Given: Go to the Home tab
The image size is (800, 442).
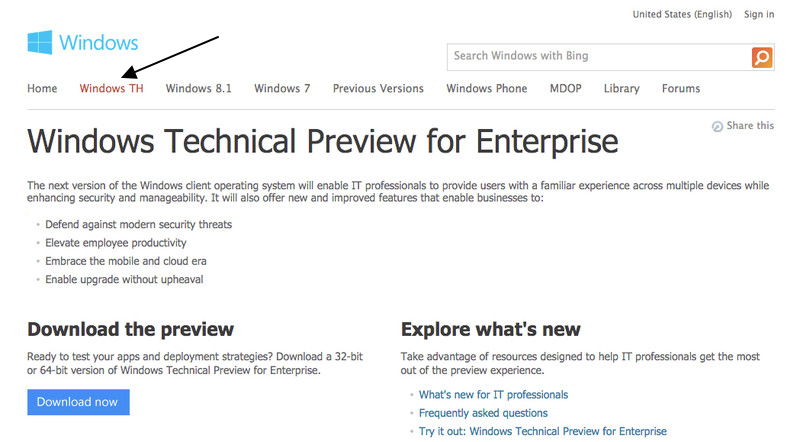Looking at the screenshot, I should [42, 88].
